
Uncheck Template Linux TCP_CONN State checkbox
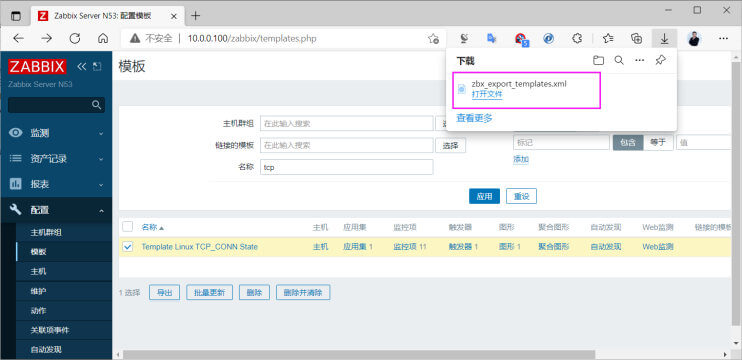(x=128, y=246)
